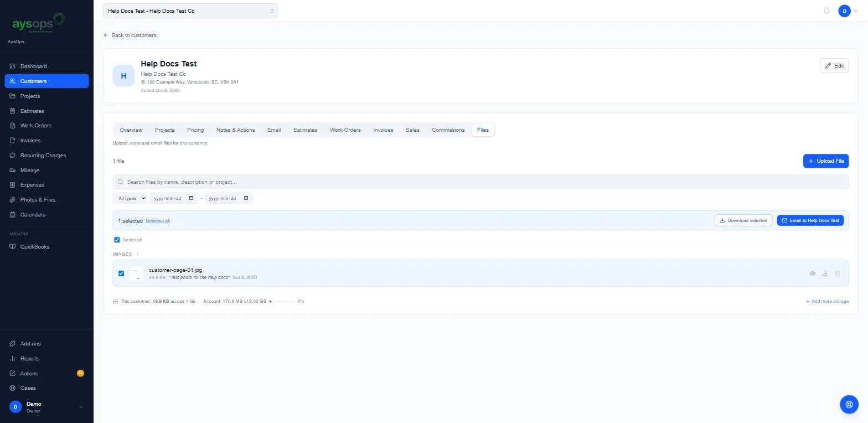The image size is (868, 423).
Task: Open the customer selector dropdown
Action: point(190,11)
